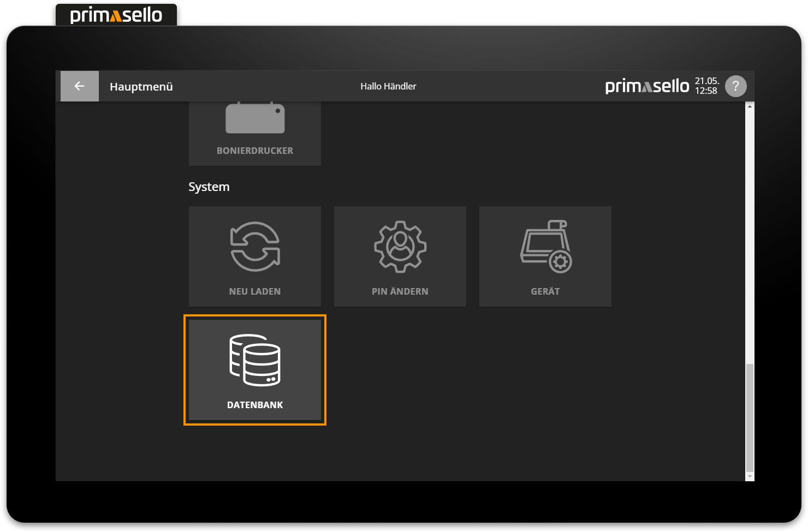Open help via question mark icon

click(735, 86)
